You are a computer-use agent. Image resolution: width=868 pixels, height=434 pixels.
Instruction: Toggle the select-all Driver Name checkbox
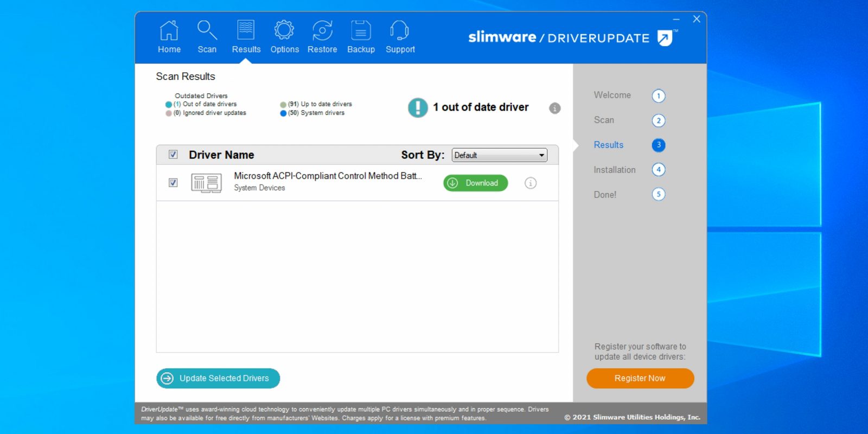[173, 155]
